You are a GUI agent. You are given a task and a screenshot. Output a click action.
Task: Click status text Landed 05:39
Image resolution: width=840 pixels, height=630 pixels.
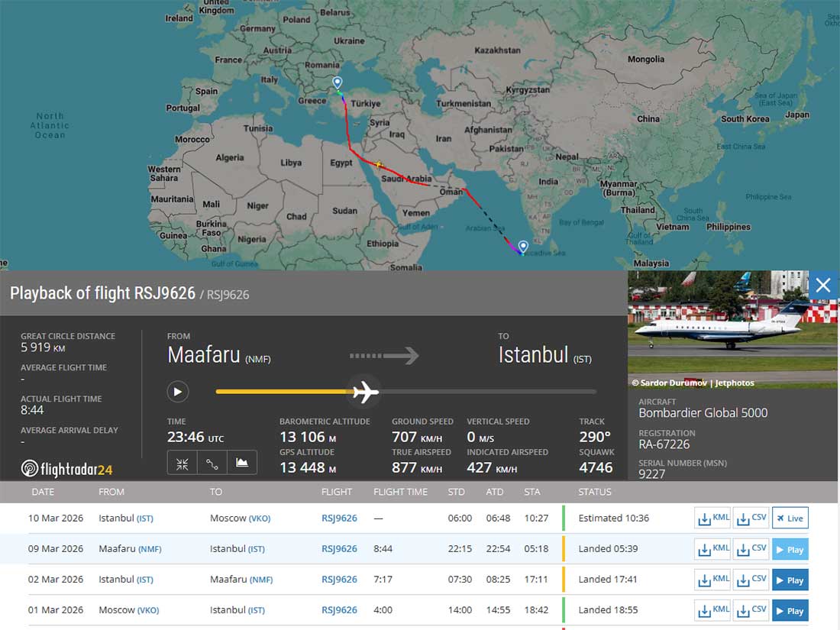pos(608,549)
